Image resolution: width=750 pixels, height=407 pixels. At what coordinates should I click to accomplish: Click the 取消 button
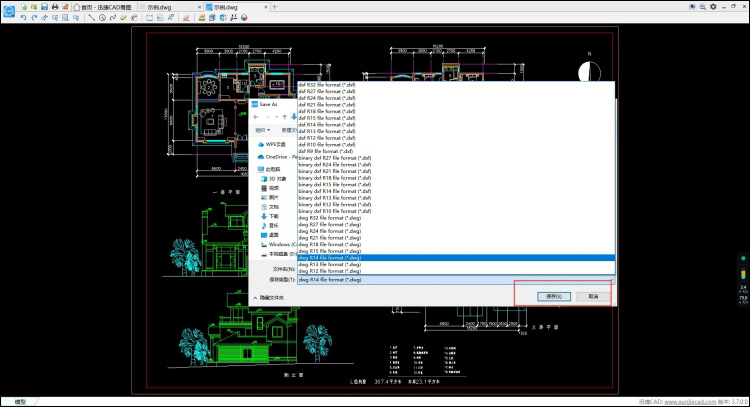[x=593, y=297]
